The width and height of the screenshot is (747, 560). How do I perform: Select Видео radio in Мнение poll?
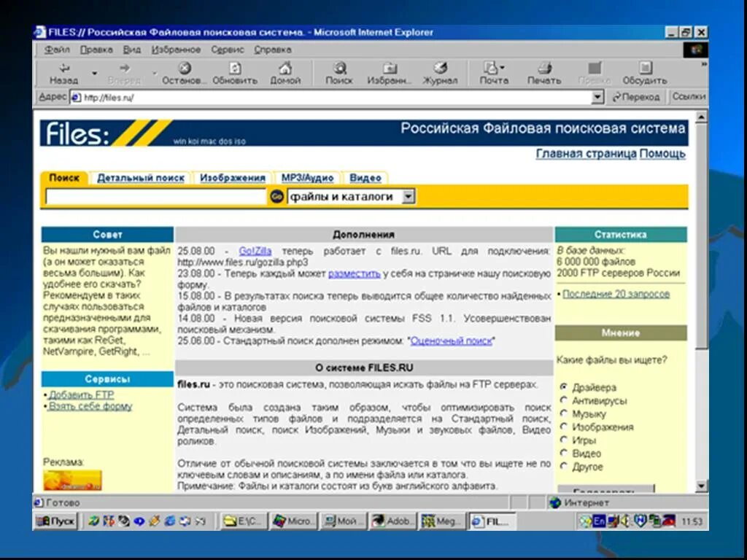pos(564,453)
